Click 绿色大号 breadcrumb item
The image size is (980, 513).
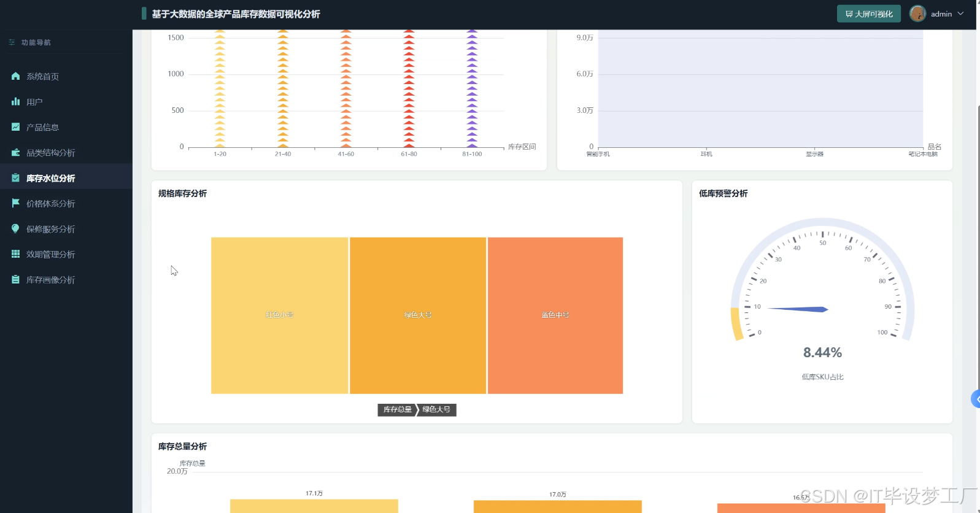pyautogui.click(x=437, y=409)
